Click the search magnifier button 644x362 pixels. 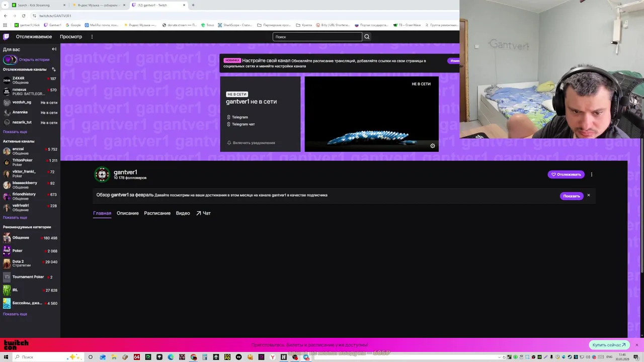[367, 37]
